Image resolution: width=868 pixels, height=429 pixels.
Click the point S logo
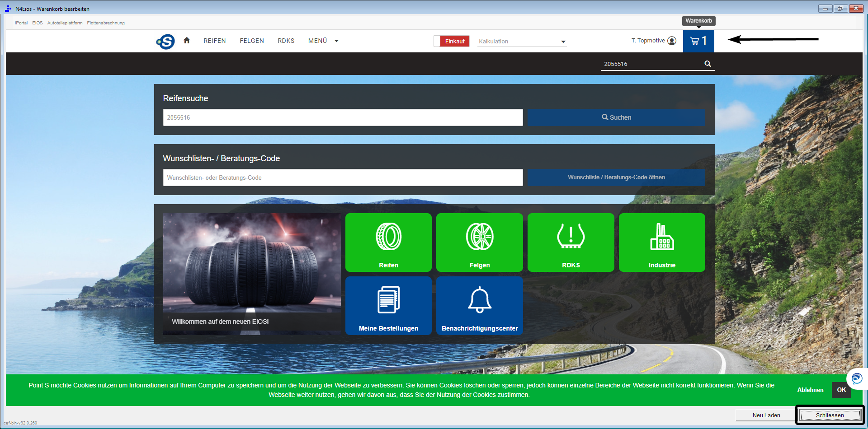(165, 42)
